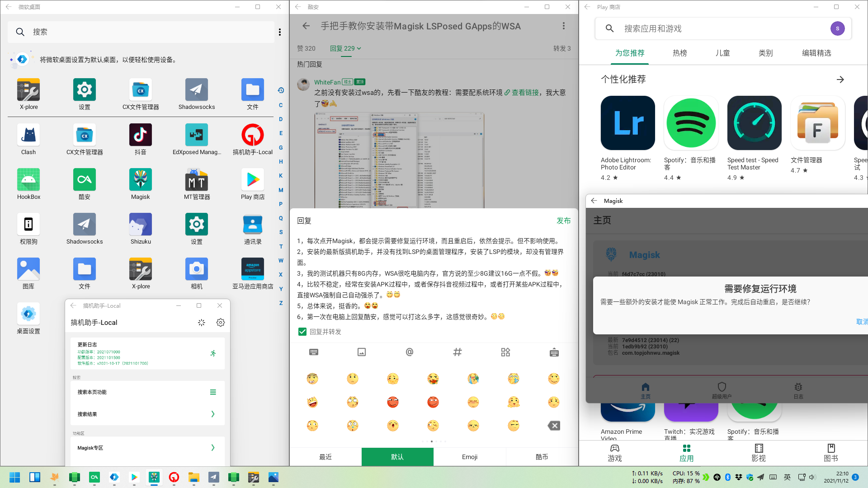Expand the 回复 229 sort dropdown

coord(345,48)
